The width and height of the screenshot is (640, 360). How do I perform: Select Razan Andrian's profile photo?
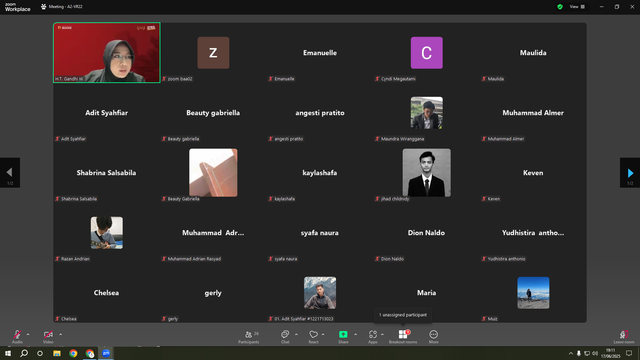pos(107,233)
